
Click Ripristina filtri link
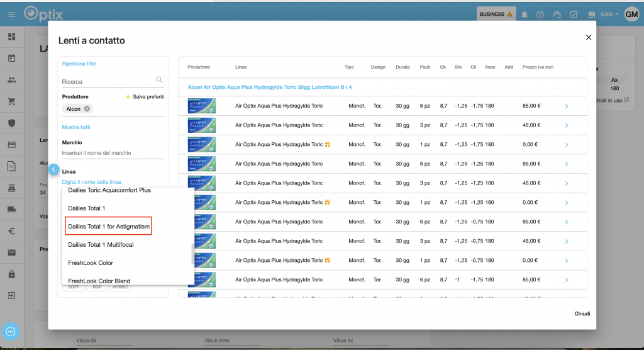(x=79, y=64)
